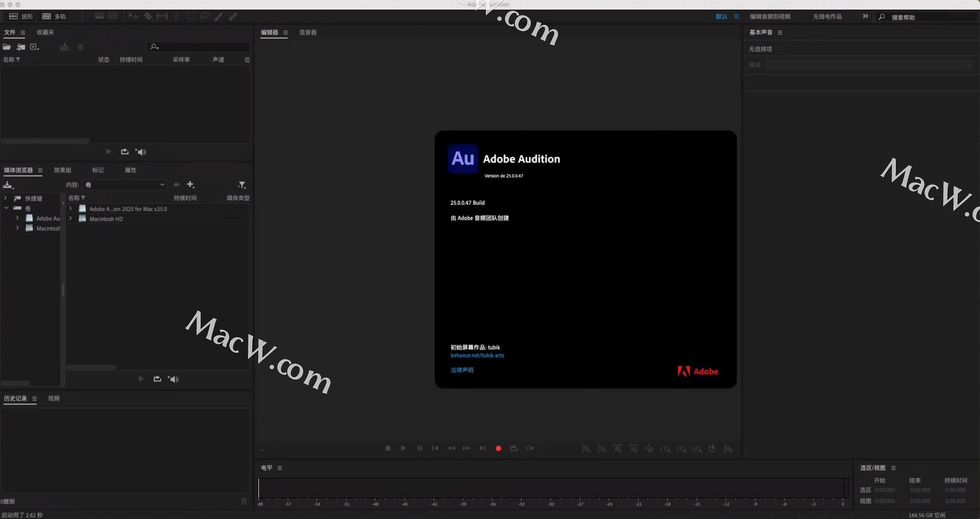Image resolution: width=980 pixels, height=519 pixels.
Task: Sort files by 采样率 column header
Action: point(181,60)
